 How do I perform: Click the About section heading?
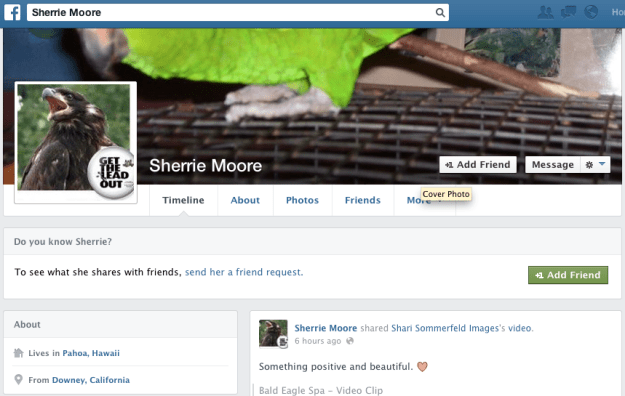[27, 324]
